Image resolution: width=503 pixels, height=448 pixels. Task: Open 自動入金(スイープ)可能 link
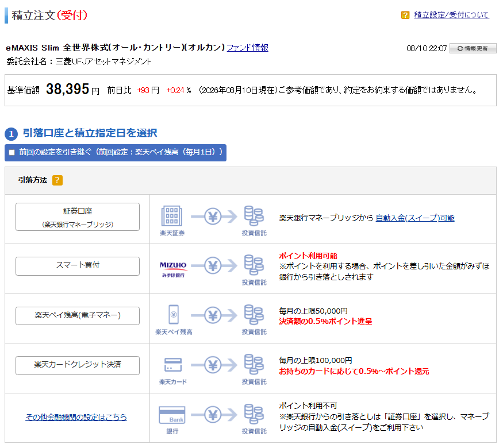pos(415,218)
